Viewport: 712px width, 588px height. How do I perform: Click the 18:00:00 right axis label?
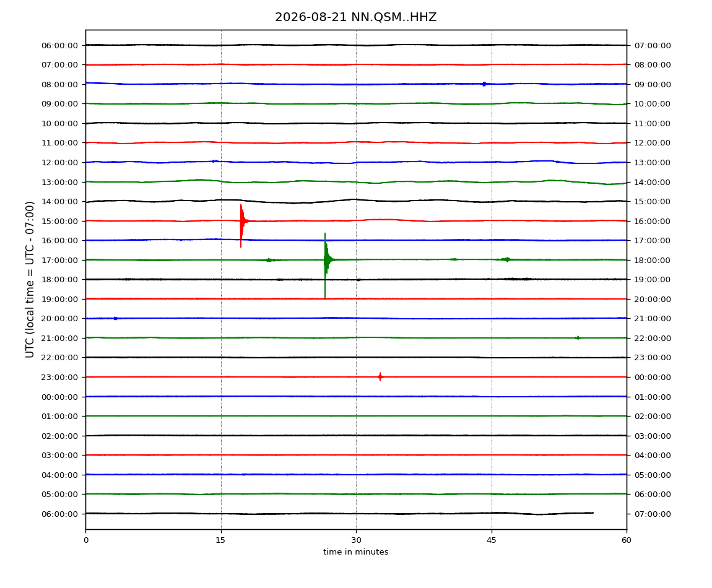pos(653,260)
